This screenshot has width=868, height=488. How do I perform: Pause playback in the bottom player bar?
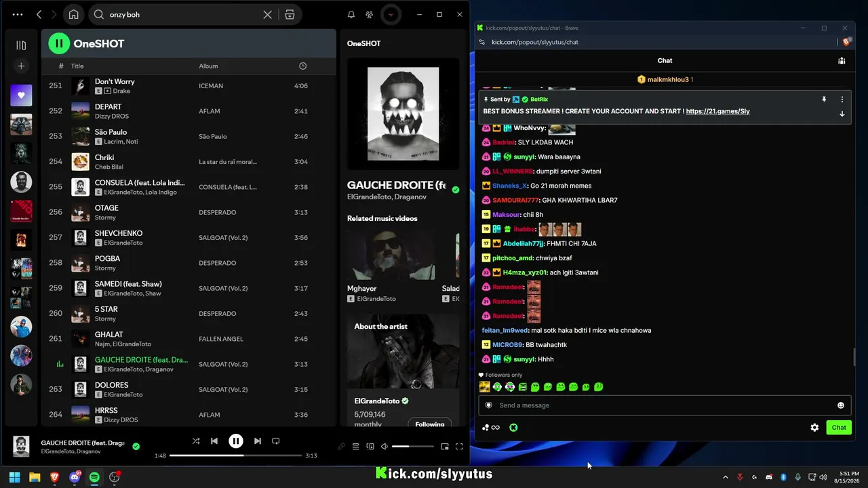tap(235, 441)
